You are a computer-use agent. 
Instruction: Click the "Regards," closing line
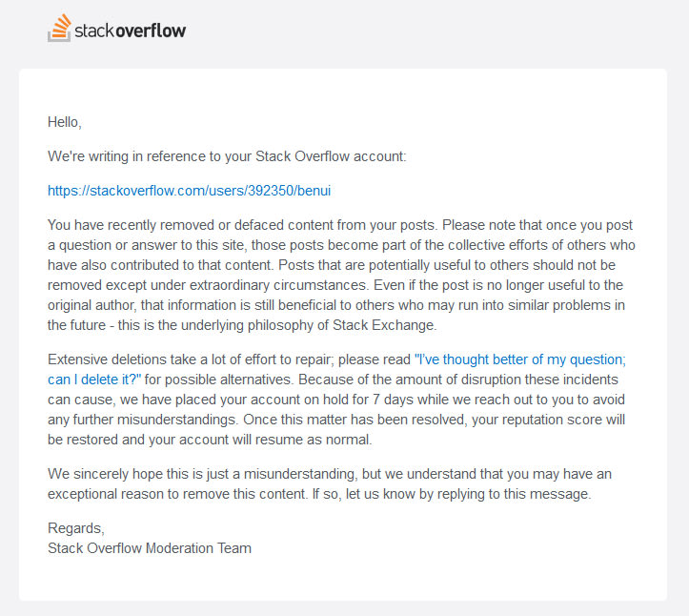[x=76, y=527]
